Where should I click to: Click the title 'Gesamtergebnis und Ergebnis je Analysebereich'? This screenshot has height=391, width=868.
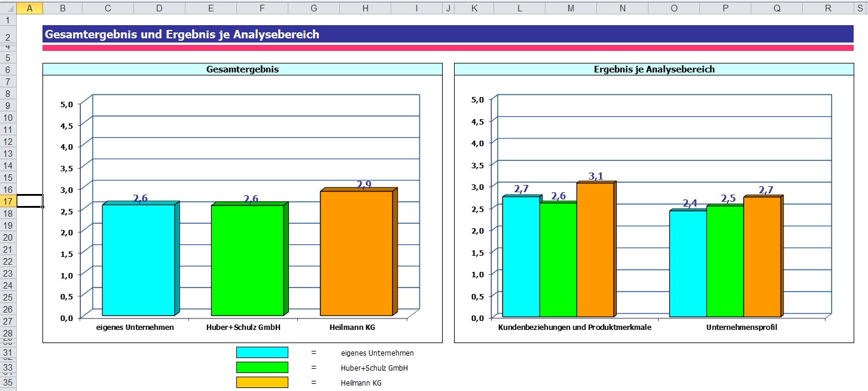(182, 35)
